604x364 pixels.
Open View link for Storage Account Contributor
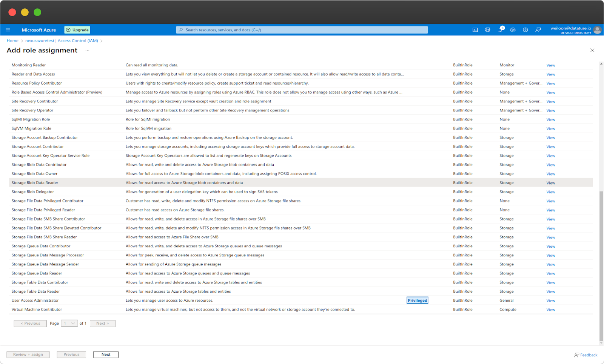tap(551, 147)
